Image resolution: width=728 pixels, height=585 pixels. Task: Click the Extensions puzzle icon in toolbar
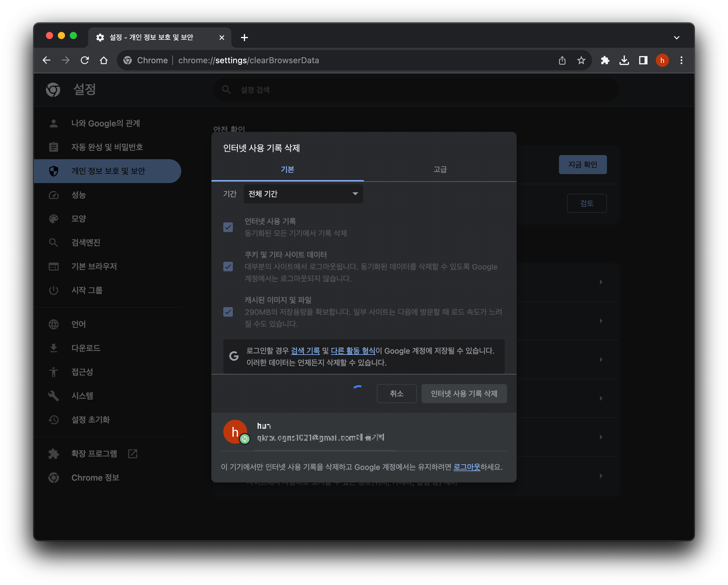[605, 61]
